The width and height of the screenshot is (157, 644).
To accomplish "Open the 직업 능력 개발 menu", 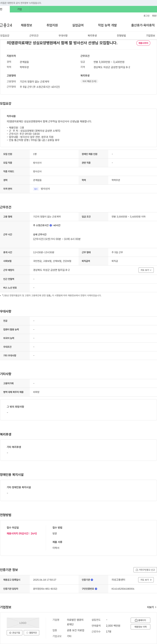I will point(107,25).
